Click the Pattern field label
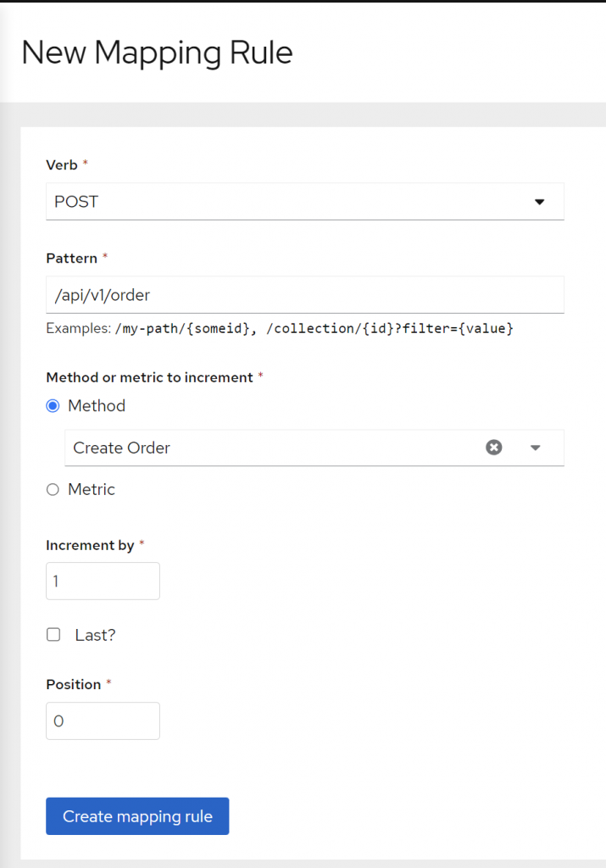 (x=71, y=257)
